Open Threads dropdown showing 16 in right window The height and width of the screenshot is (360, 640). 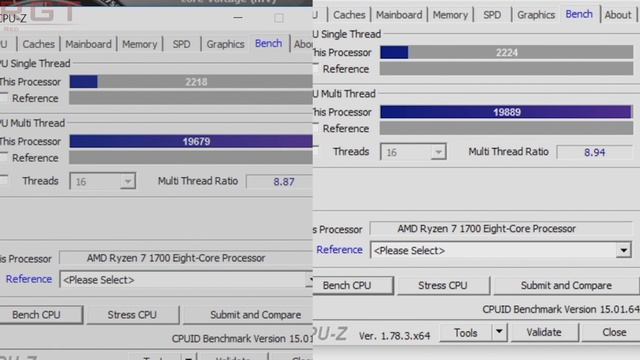tap(413, 152)
